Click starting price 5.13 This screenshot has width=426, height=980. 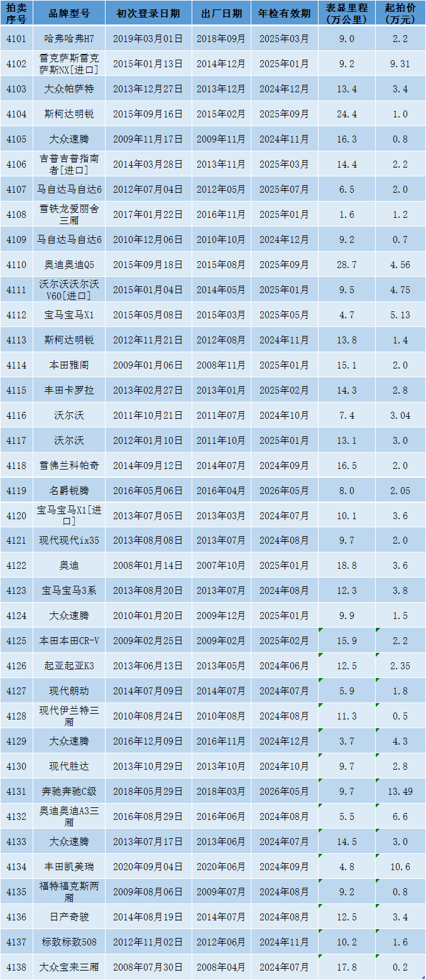pos(400,315)
